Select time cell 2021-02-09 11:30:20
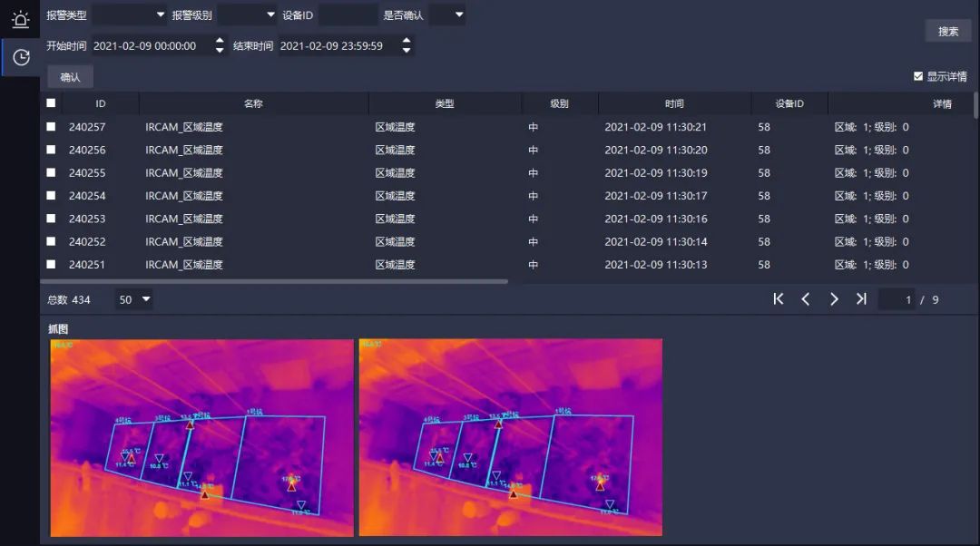The height and width of the screenshot is (546, 980). pos(656,150)
